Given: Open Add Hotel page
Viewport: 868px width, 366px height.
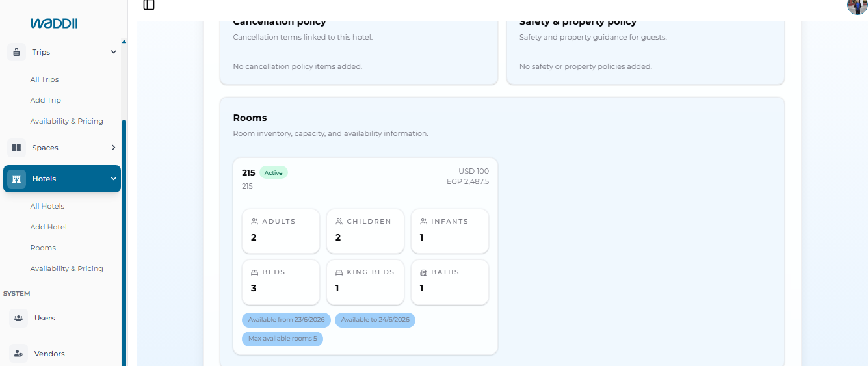Looking at the screenshot, I should pos(48,227).
